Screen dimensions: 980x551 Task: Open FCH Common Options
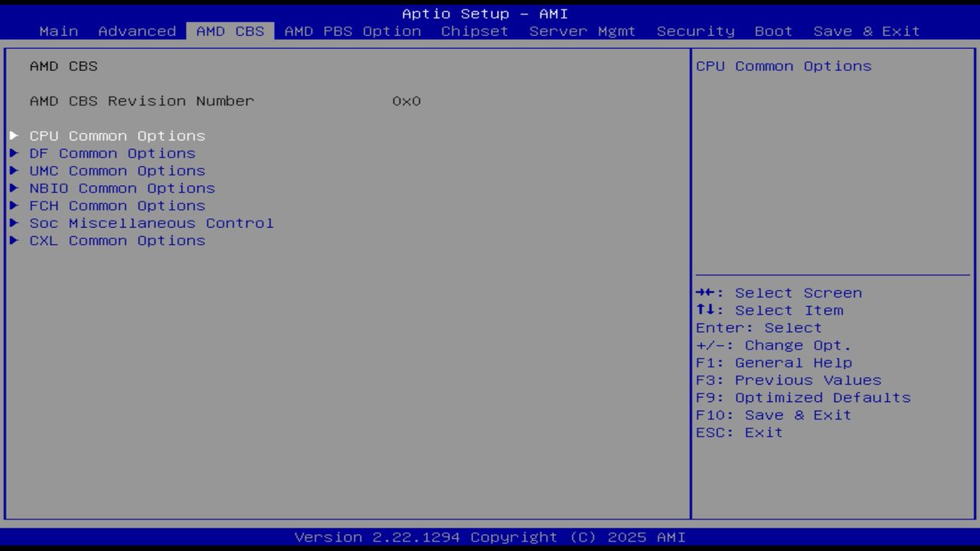117,205
